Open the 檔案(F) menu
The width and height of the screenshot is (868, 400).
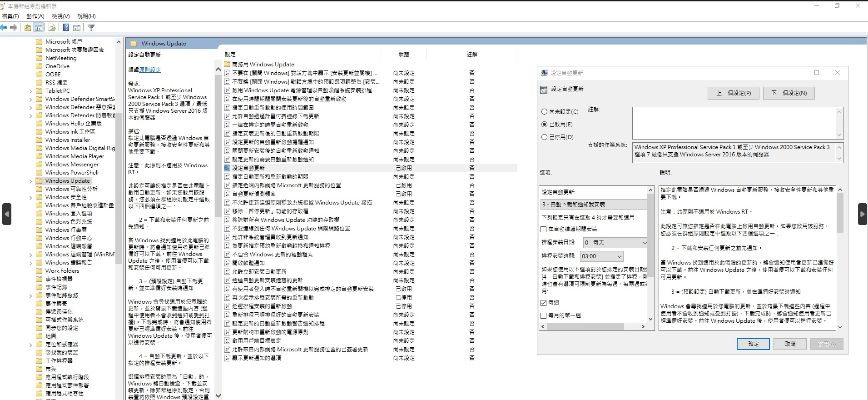click(x=10, y=16)
